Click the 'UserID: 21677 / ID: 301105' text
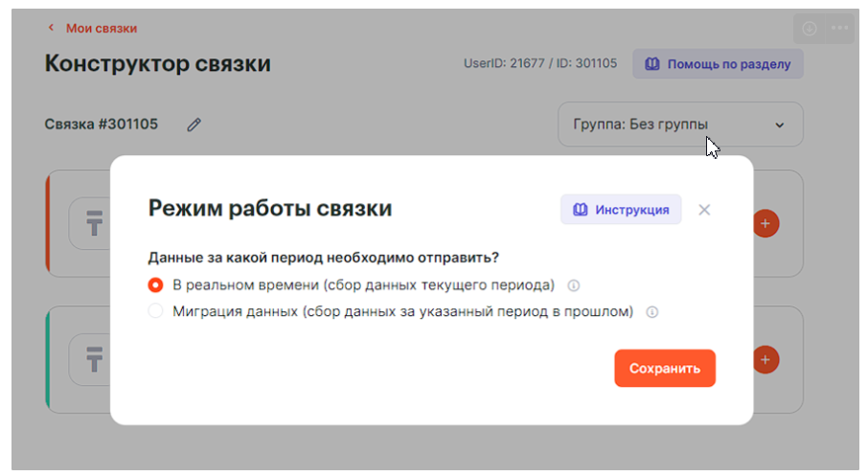The width and height of the screenshot is (868, 476). (540, 64)
